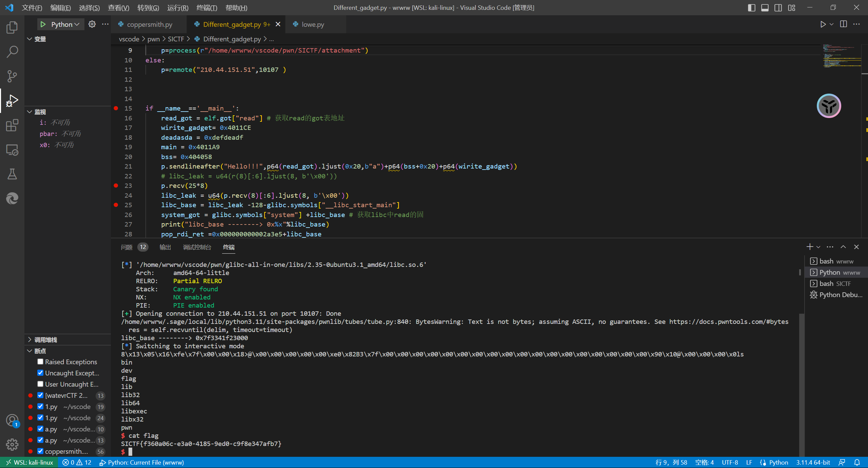Click the UTF-8 encoding status item
Image resolution: width=868 pixels, height=468 pixels.
point(730,462)
